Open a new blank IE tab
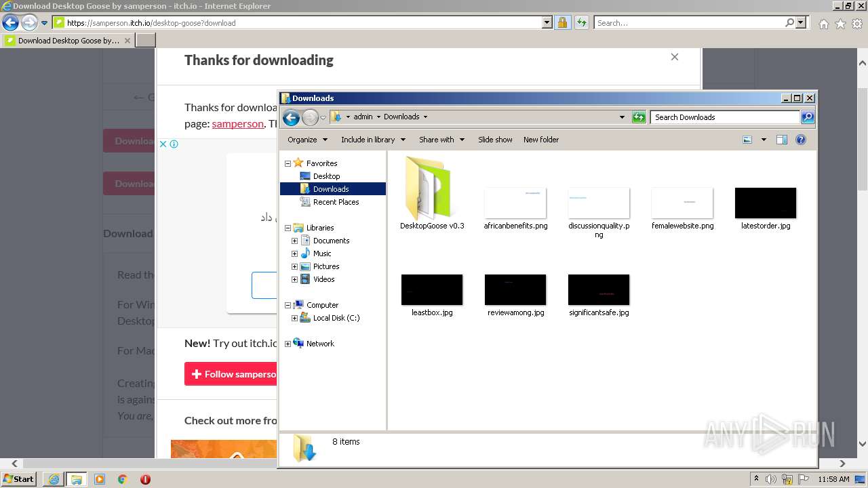The width and height of the screenshot is (868, 488). tap(146, 41)
